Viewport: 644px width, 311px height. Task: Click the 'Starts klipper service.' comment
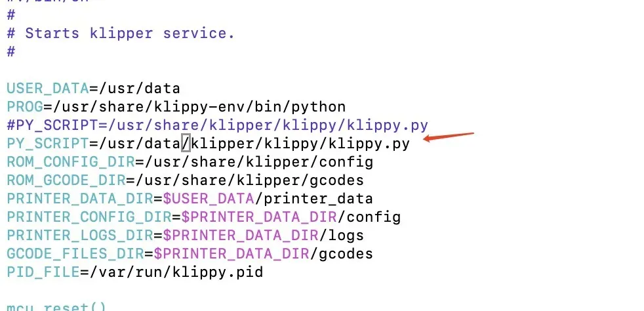tap(130, 33)
